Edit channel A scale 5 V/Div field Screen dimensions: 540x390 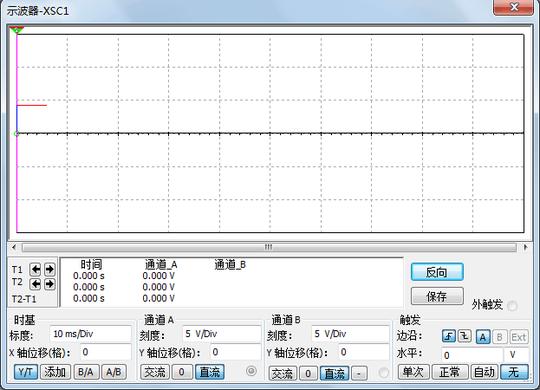(x=221, y=334)
